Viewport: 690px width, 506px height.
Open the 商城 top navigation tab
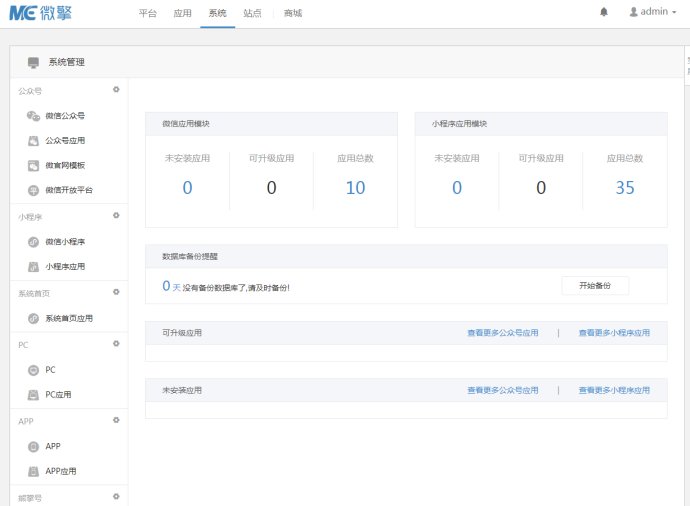click(293, 13)
